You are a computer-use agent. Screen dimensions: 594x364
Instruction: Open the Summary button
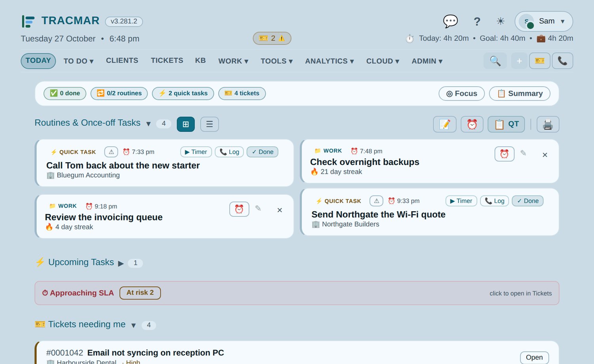pyautogui.click(x=520, y=94)
